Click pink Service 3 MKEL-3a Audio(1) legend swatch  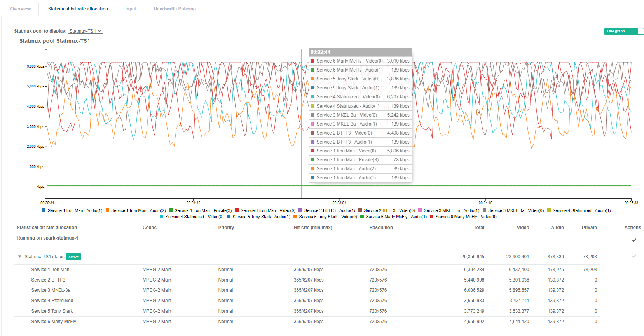[420, 210]
